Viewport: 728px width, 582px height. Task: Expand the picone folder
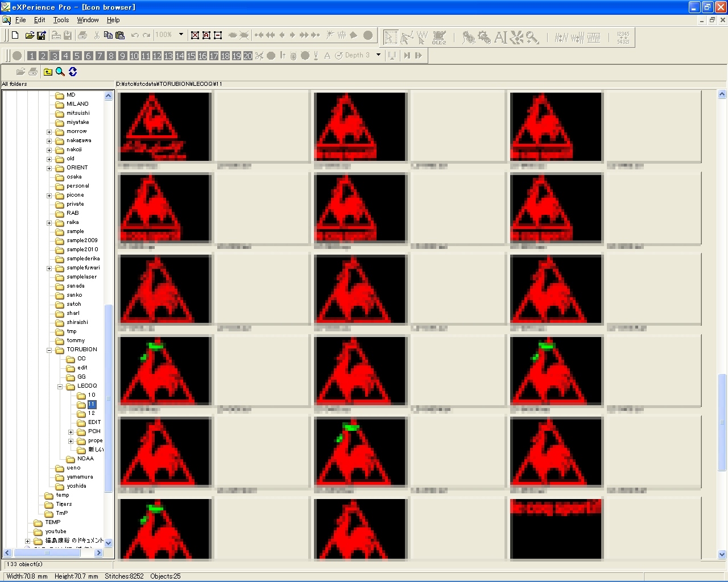pyautogui.click(x=49, y=196)
